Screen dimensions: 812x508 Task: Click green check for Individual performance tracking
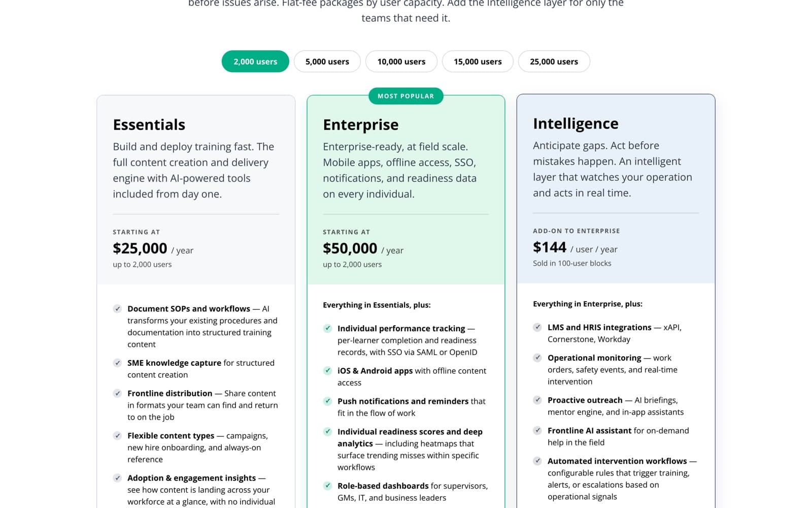tap(327, 329)
